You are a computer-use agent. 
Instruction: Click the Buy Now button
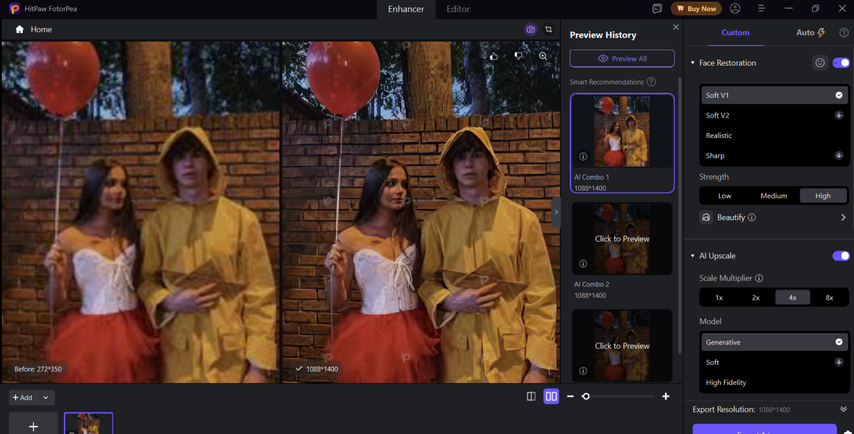coord(696,9)
